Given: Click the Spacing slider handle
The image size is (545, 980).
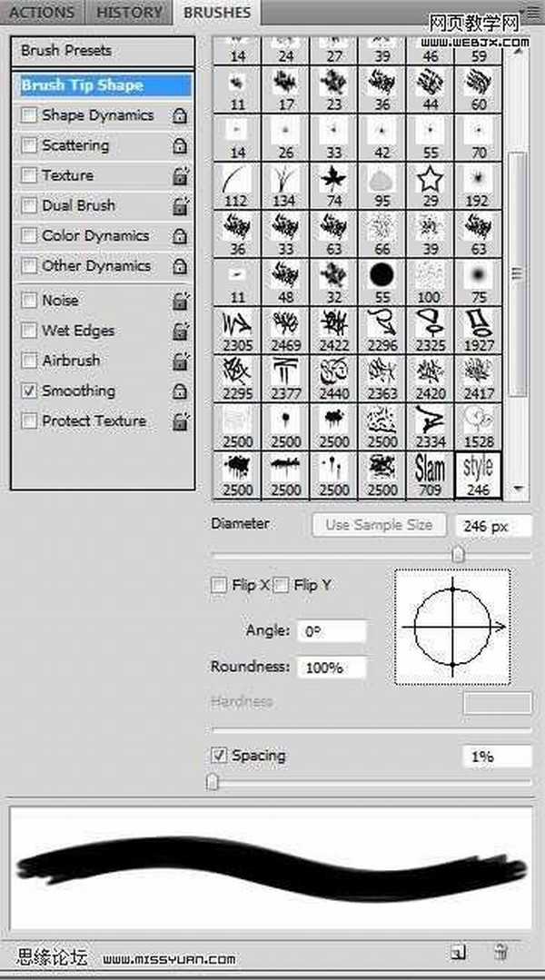Looking at the screenshot, I should 213,781.
